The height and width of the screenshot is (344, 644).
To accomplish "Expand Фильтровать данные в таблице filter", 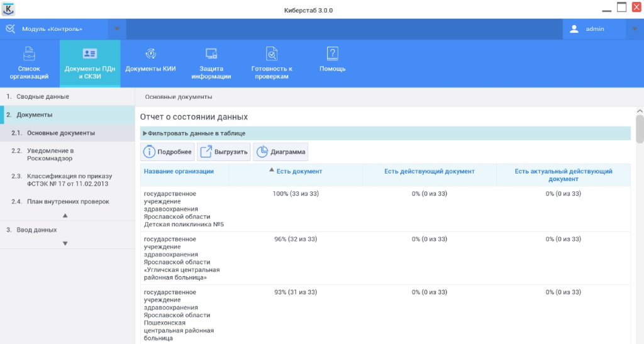I will click(196, 133).
